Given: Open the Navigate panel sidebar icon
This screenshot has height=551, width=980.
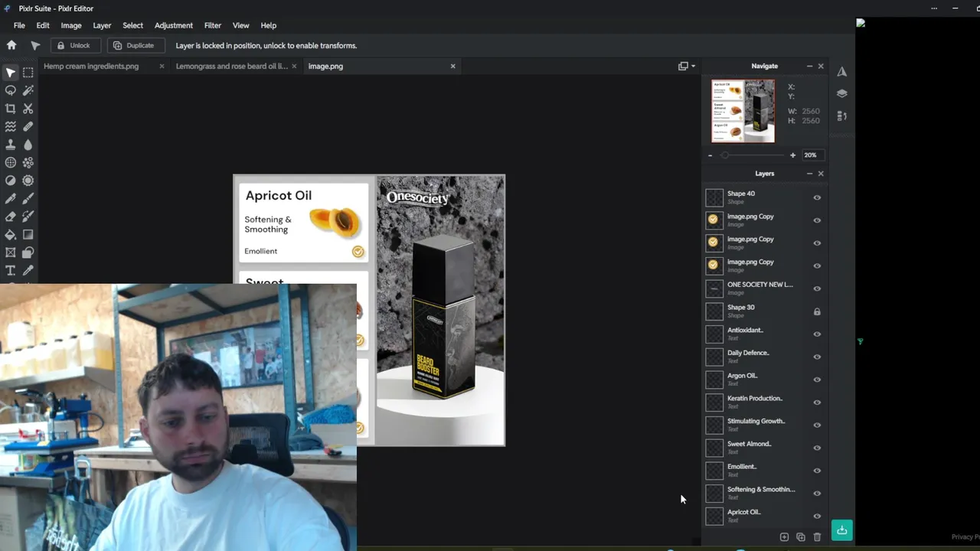Looking at the screenshot, I should coord(841,71).
